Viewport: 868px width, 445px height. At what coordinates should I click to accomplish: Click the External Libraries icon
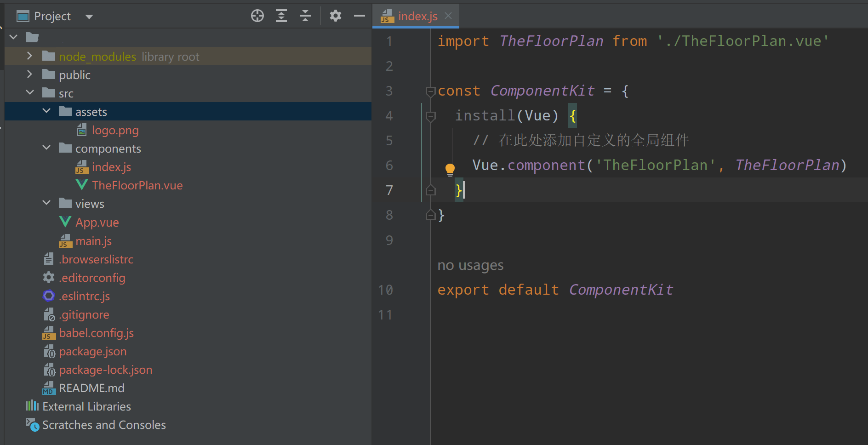32,406
